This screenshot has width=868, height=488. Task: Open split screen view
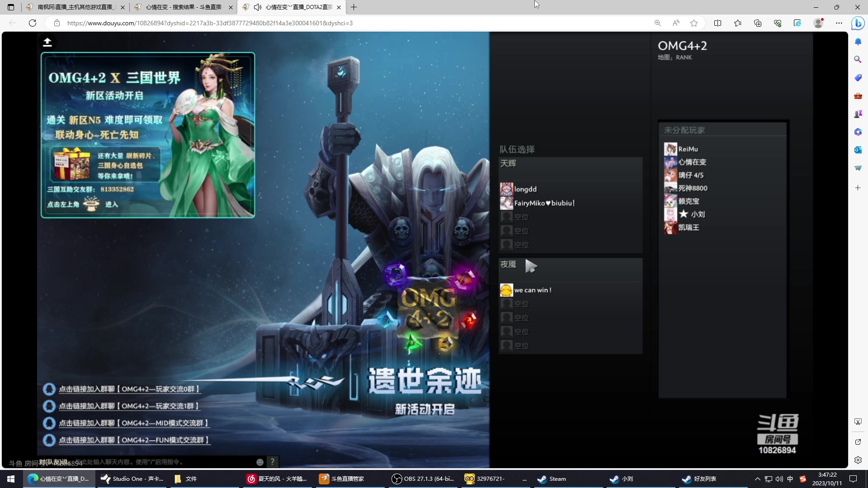(717, 23)
